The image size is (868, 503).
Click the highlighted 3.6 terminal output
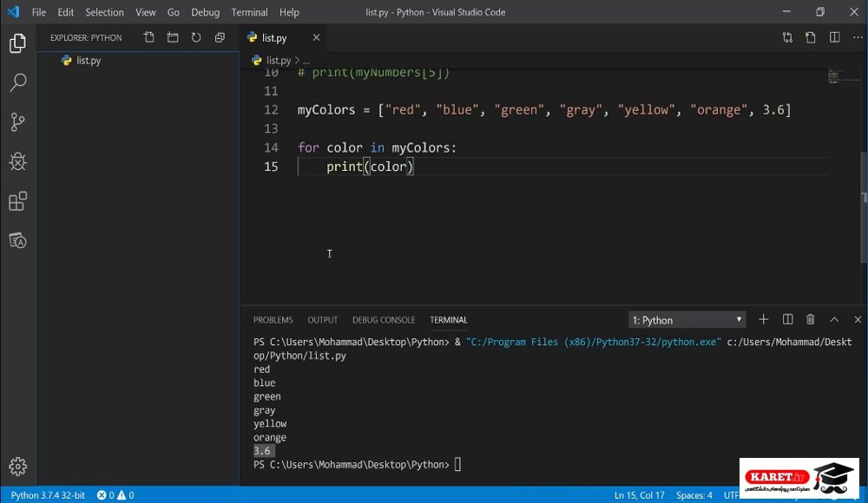(262, 451)
